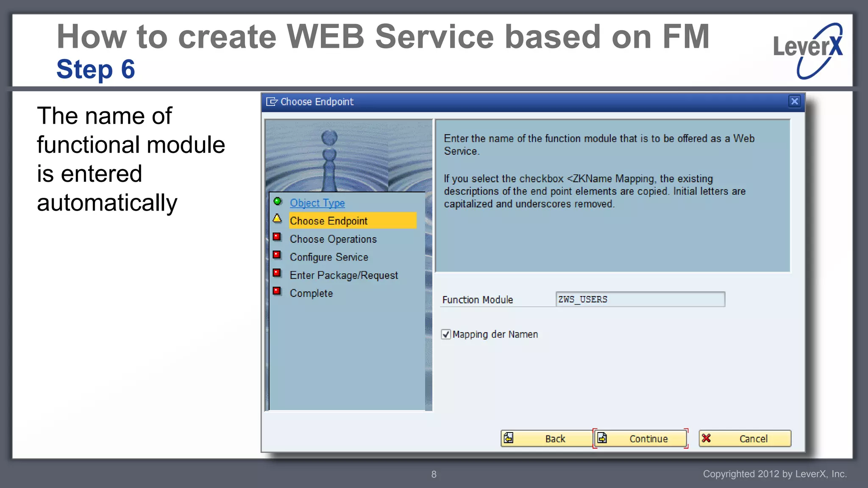Click the red status icon beside Complete
868x488 pixels.
point(277,291)
